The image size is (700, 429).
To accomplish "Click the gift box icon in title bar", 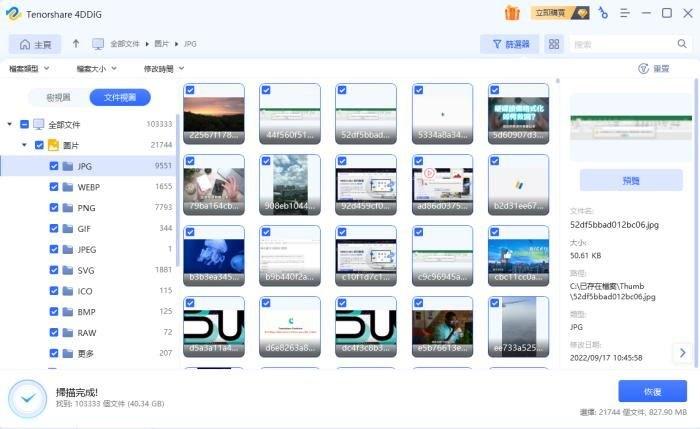I will click(x=512, y=13).
